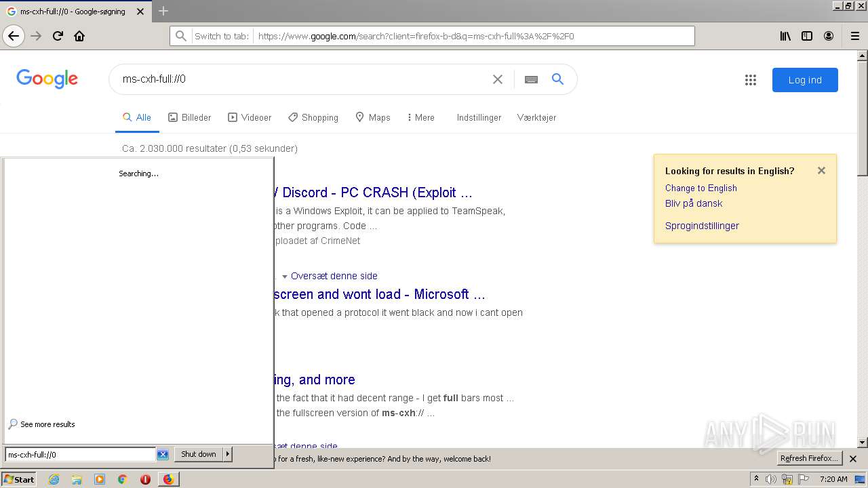Expand the Shut down options arrow

pyautogui.click(x=228, y=454)
